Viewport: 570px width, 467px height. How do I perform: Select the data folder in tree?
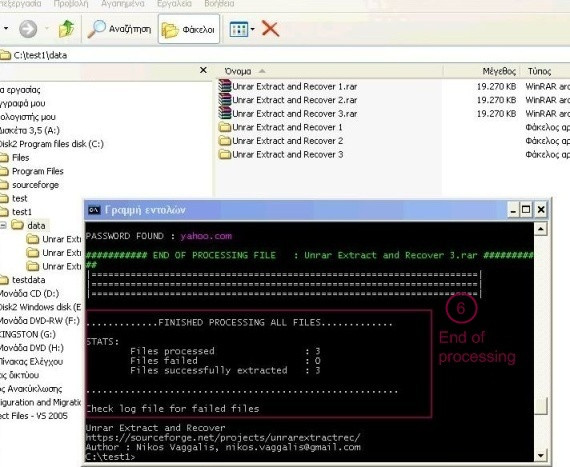pos(36,226)
